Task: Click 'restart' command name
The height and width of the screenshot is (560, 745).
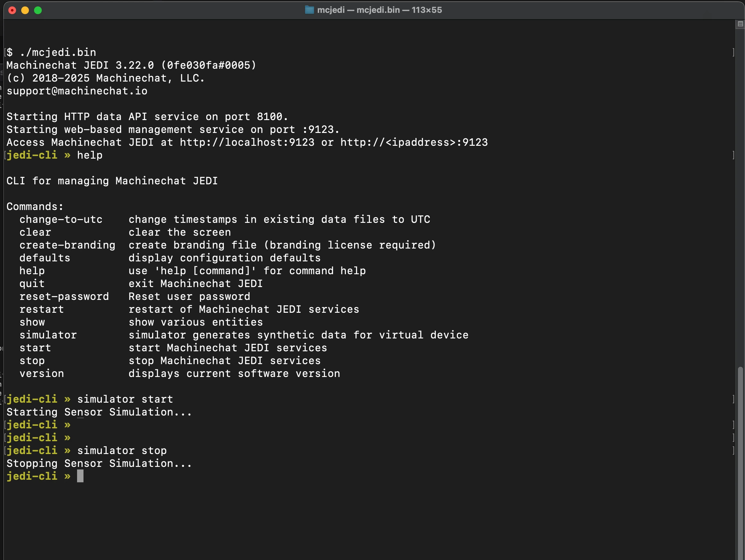Action: [x=41, y=309]
